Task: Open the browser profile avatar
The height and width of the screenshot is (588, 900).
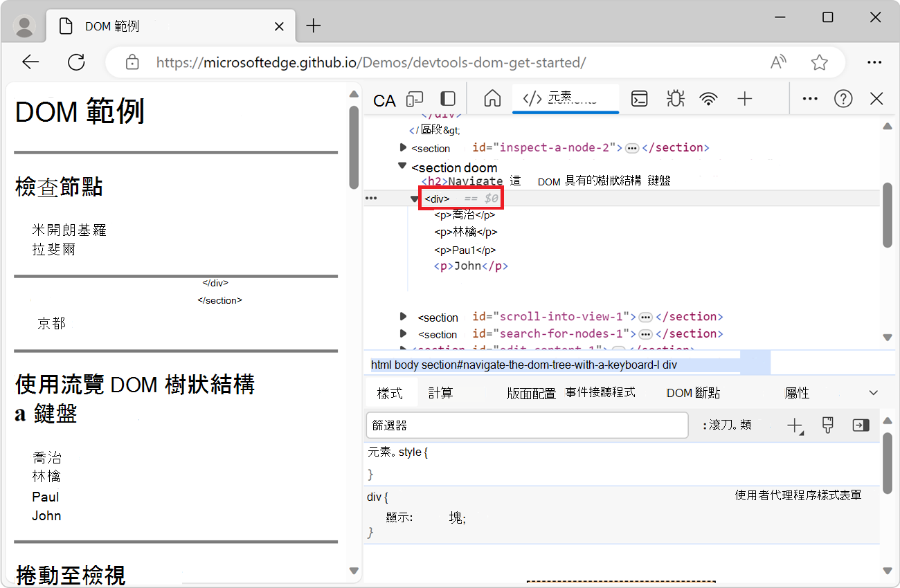Action: 25,26
